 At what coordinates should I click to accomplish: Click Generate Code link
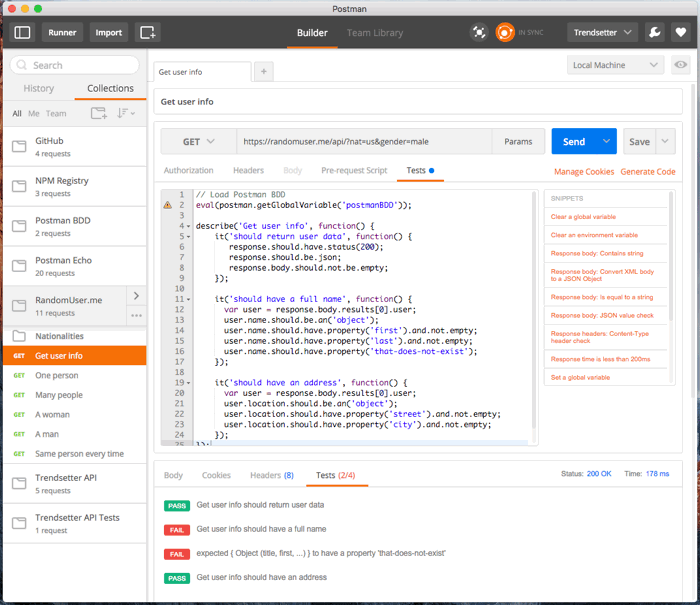[x=648, y=172]
